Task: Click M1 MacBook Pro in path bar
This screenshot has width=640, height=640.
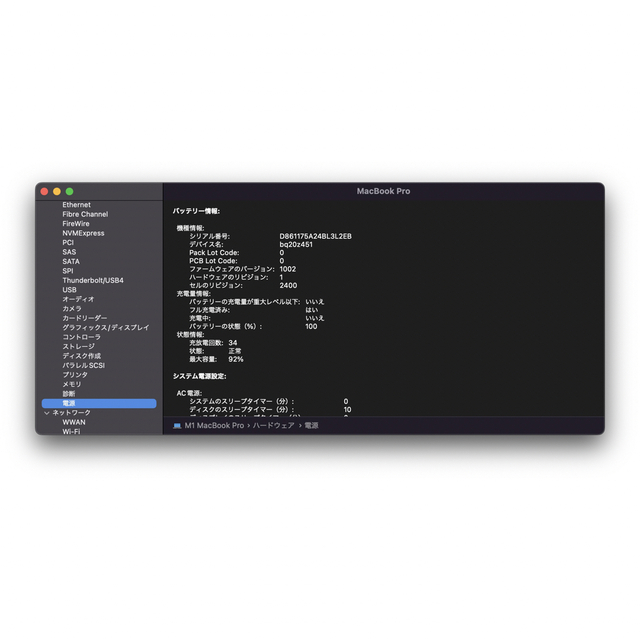Action: 214,425
